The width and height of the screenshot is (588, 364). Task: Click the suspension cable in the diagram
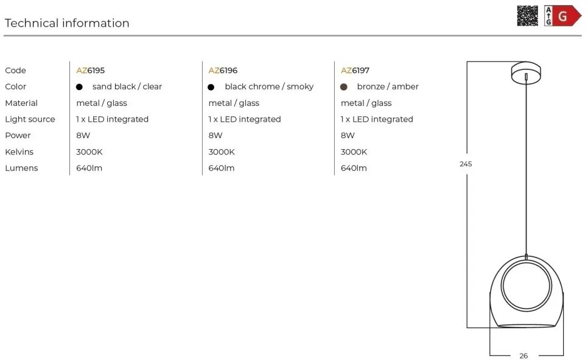[x=526, y=169]
